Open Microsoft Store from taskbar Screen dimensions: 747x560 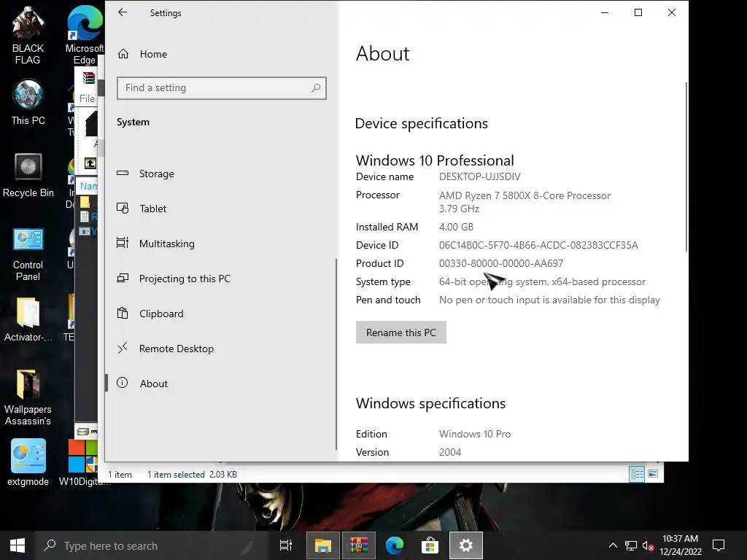click(430, 545)
